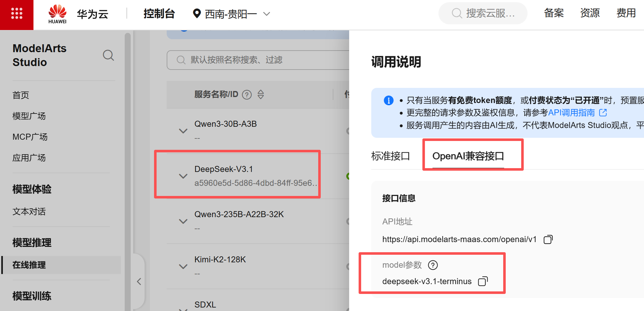The width and height of the screenshot is (644, 311).
Task: Click the Kimi-K2-128K service name
Action: point(220,259)
